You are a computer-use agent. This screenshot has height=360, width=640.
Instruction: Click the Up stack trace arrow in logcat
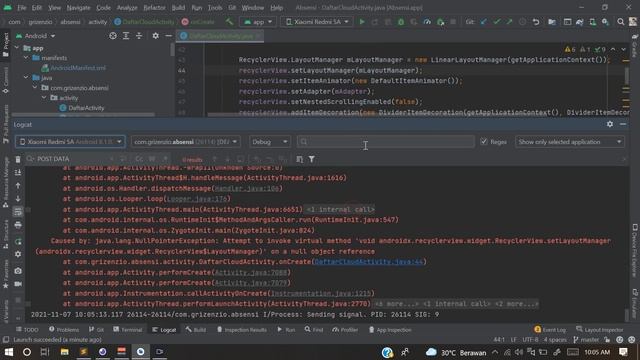coord(18,185)
